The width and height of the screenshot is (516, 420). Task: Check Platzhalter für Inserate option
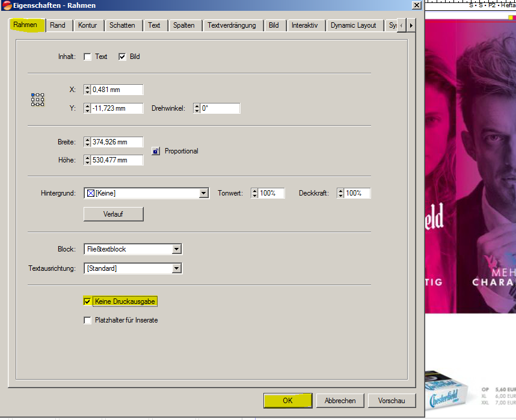coord(88,320)
